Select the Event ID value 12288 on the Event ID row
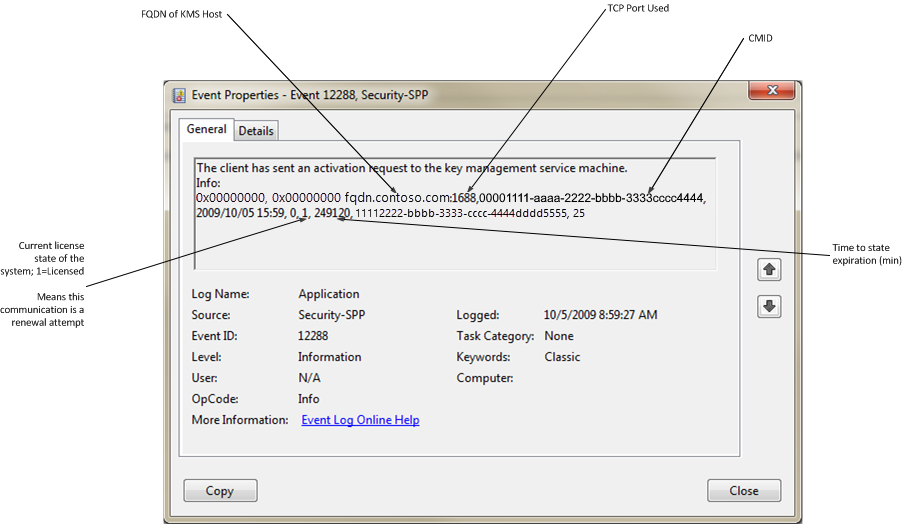This screenshot has width=902, height=524. [313, 336]
